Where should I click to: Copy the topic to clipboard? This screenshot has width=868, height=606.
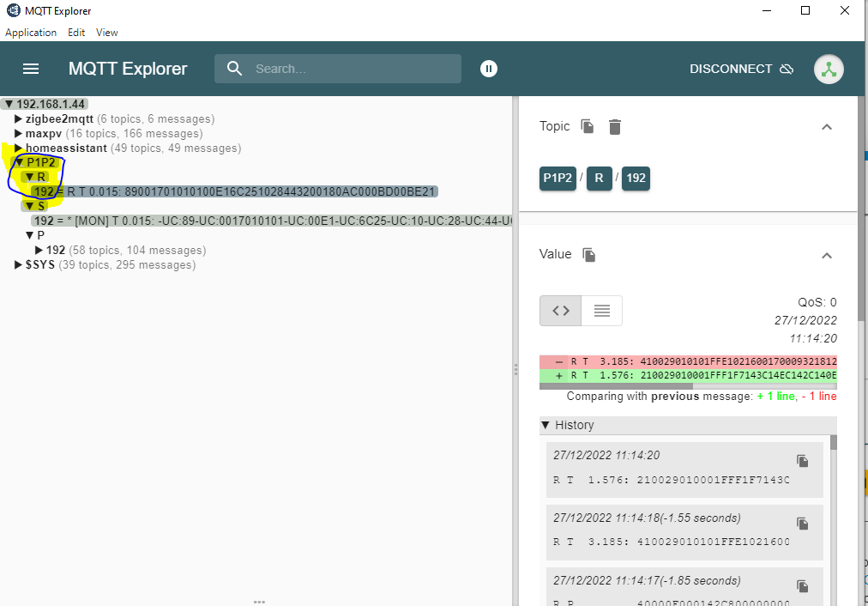tap(588, 126)
